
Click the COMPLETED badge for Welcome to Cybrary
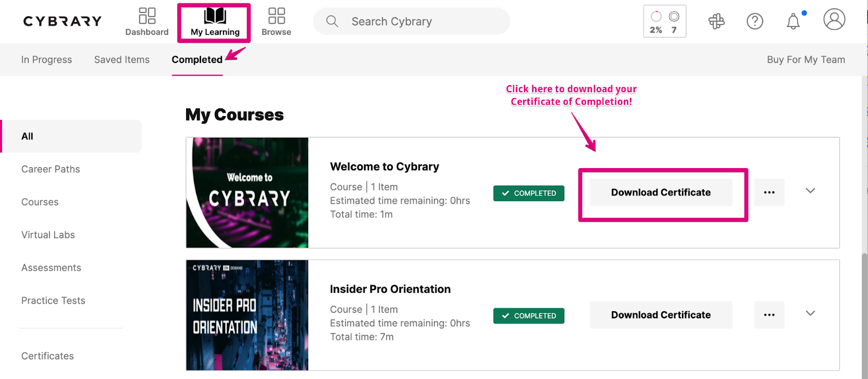point(529,194)
